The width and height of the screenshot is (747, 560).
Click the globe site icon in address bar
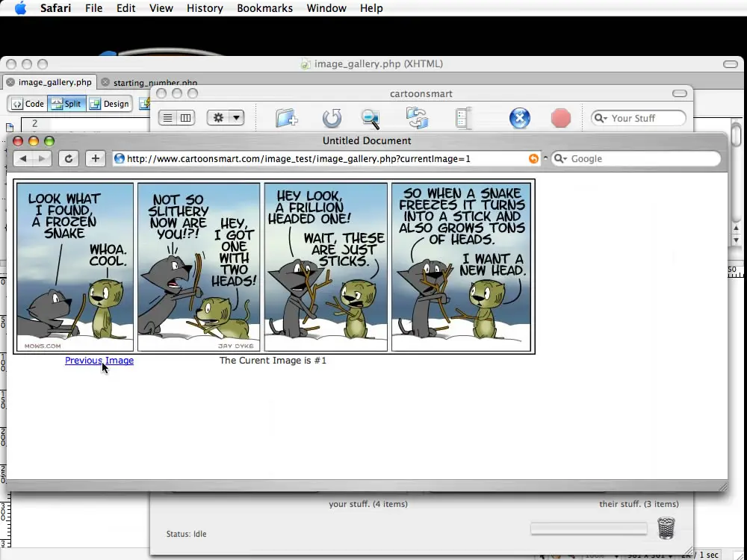click(x=119, y=158)
